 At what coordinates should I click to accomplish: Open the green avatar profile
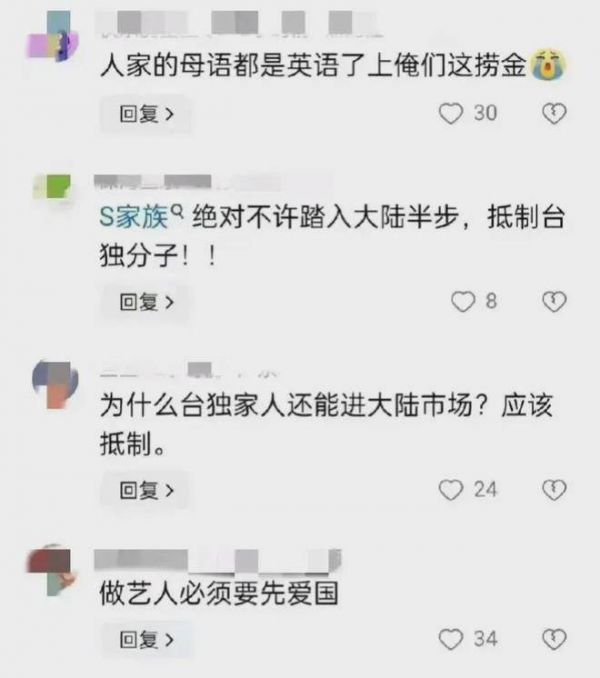click(x=53, y=187)
